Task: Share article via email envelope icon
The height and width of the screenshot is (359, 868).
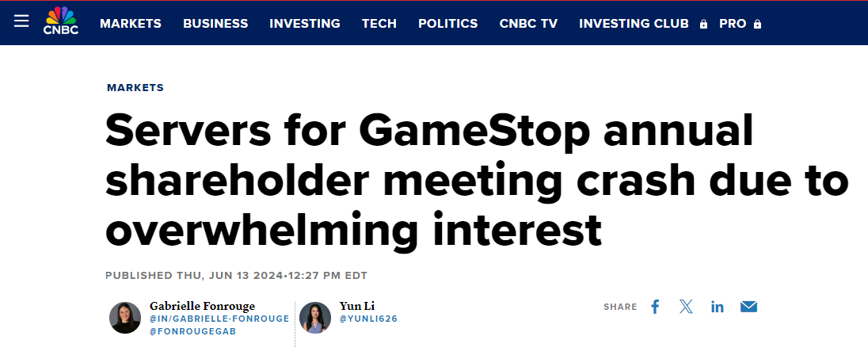Action: point(748,307)
